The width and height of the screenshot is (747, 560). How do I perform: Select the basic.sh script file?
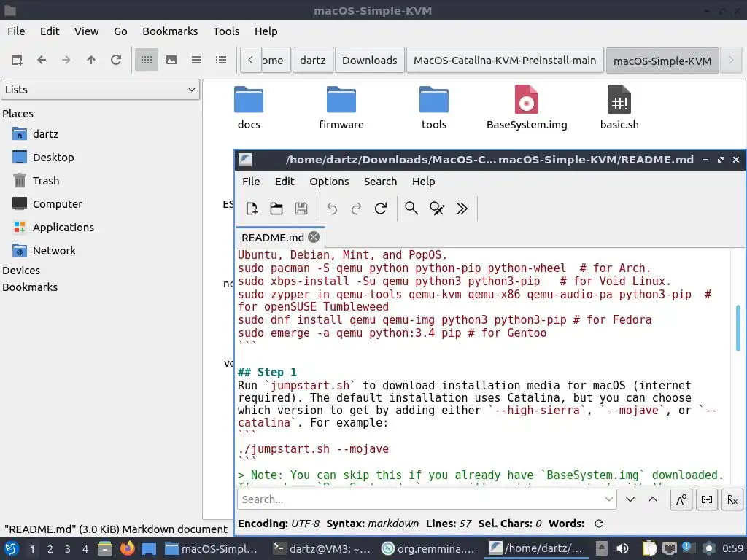tap(619, 108)
